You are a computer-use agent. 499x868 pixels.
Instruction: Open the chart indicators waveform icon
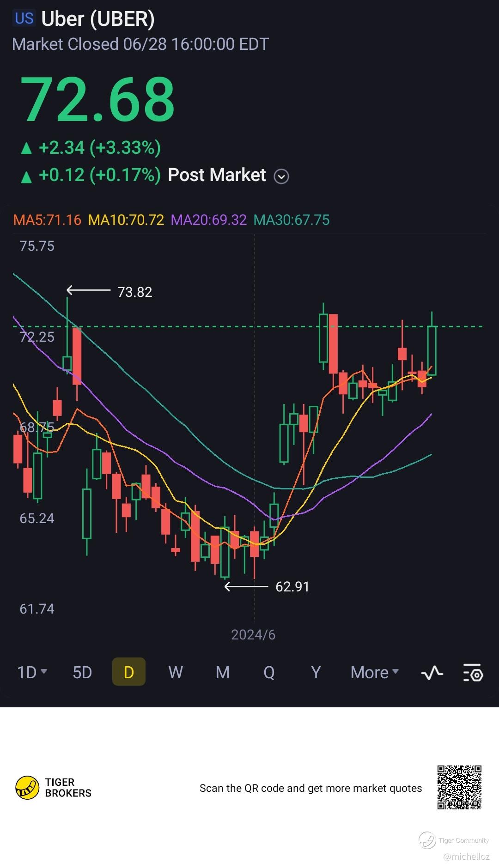432,673
